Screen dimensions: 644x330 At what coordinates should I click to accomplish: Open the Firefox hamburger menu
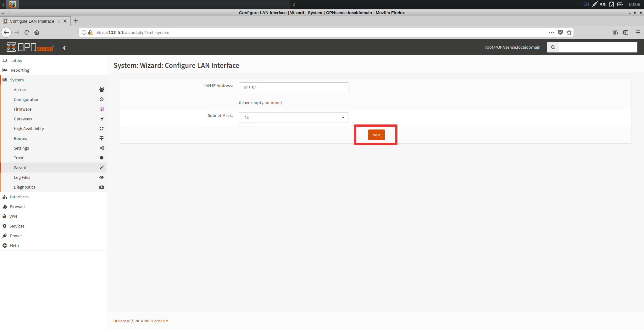pyautogui.click(x=638, y=32)
